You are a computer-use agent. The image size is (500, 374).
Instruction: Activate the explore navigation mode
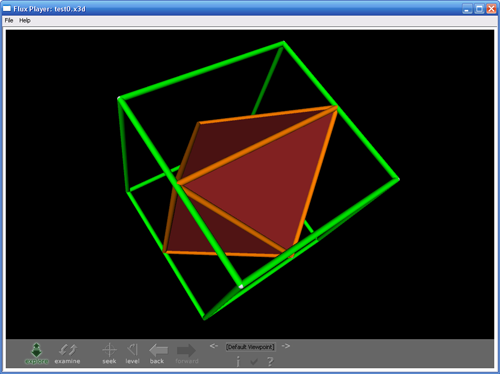point(37,354)
